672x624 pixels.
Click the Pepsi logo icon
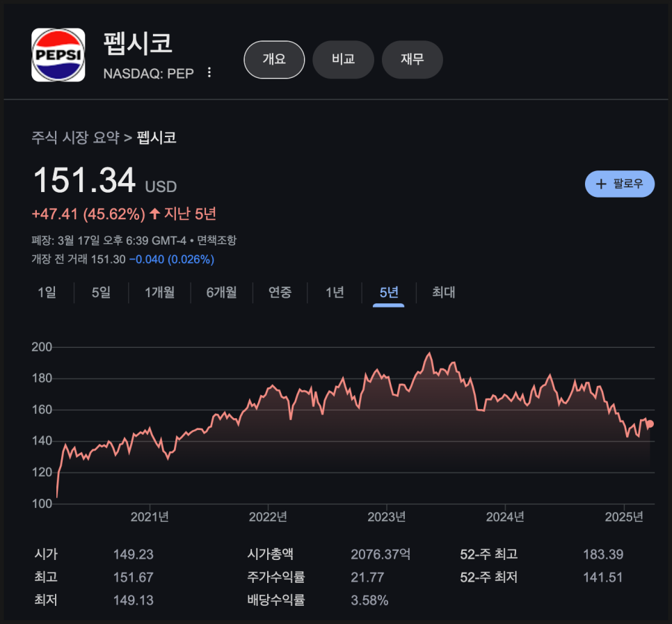pyautogui.click(x=58, y=55)
